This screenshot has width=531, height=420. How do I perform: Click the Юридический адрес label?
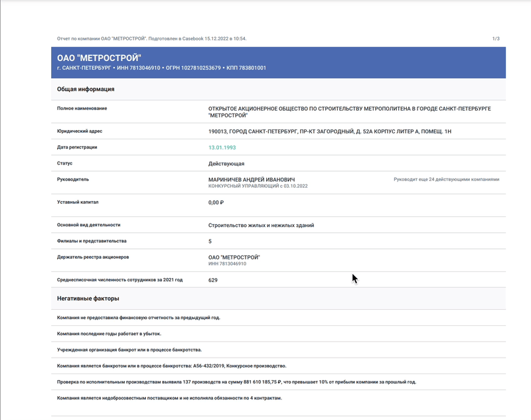point(80,131)
